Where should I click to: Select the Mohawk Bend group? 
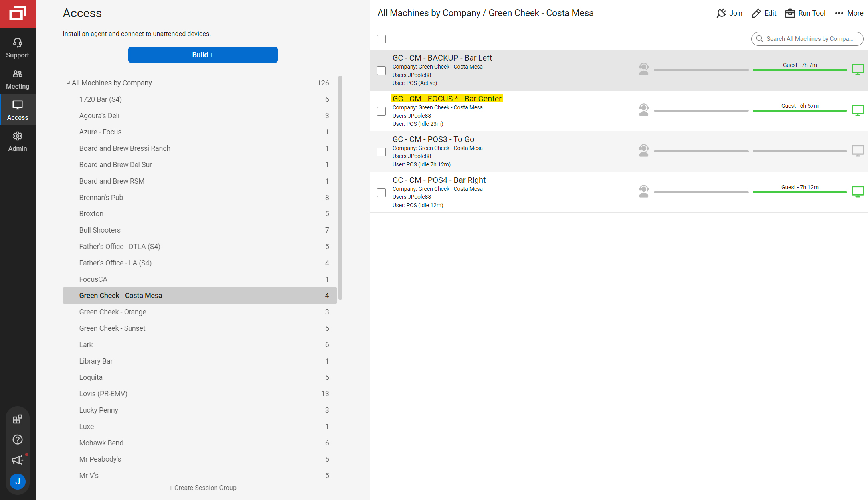(200, 443)
